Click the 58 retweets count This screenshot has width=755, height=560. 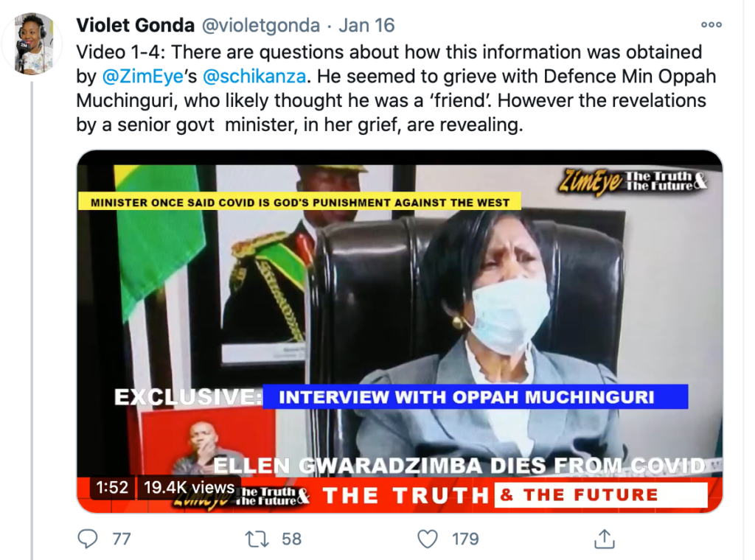coord(292,539)
